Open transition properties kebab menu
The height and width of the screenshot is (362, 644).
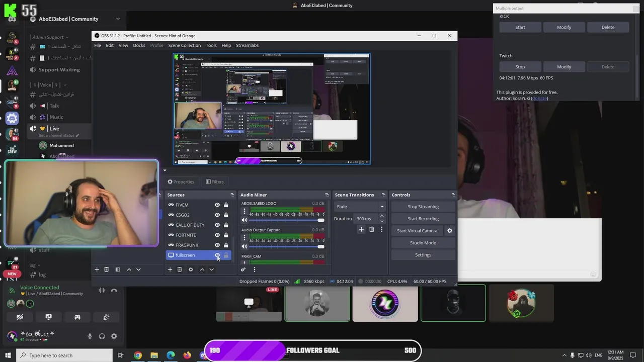point(381,229)
